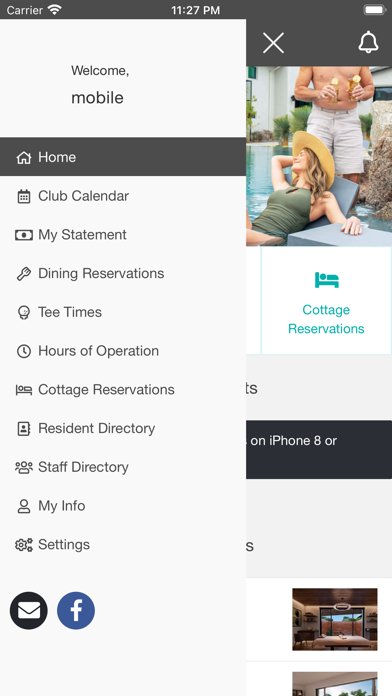Open My Info menu item

123,506
